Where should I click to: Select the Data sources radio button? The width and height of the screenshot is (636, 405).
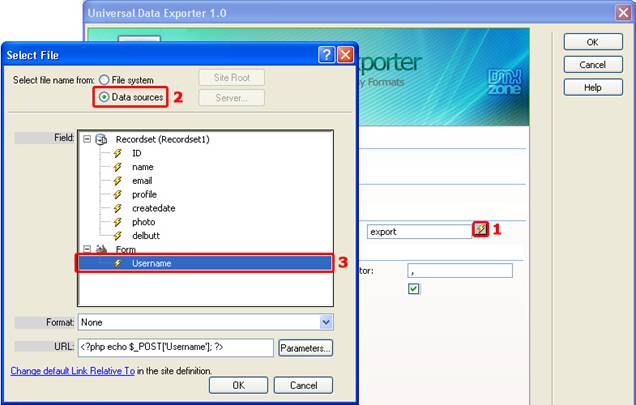104,97
